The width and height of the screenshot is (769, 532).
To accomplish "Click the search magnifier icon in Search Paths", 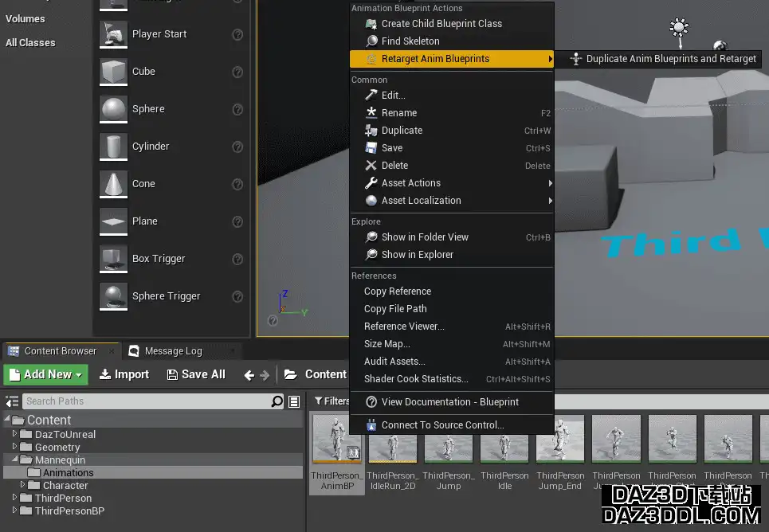I will click(x=277, y=401).
